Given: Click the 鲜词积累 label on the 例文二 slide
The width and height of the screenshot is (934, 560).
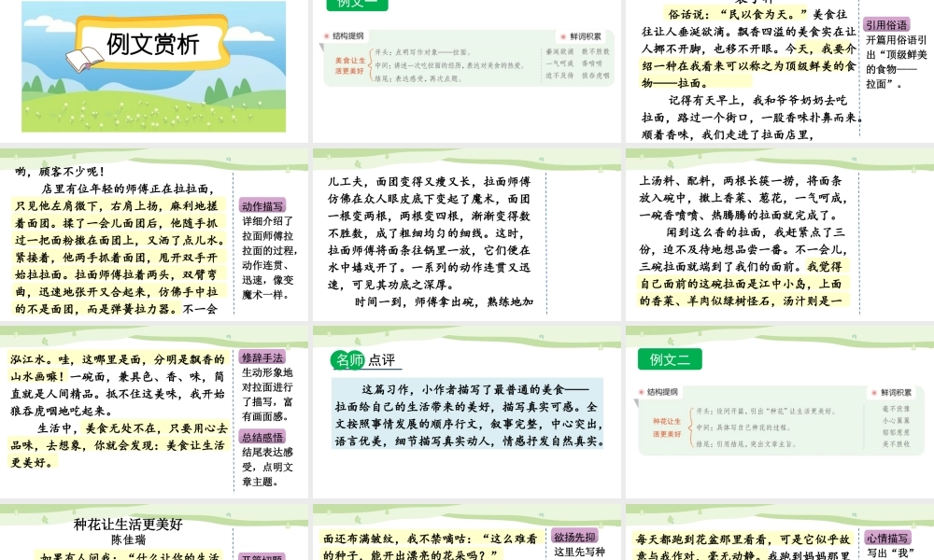Looking at the screenshot, I should pos(896,393).
